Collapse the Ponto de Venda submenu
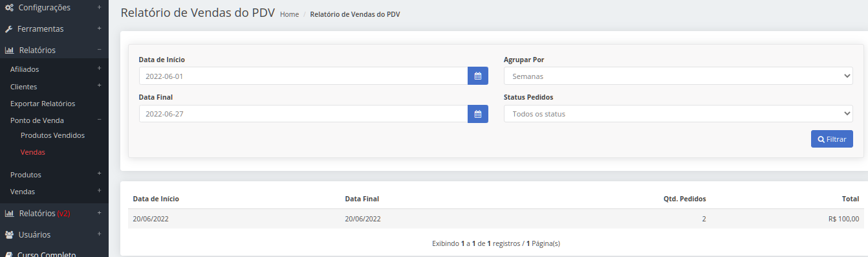Image resolution: width=868 pixels, height=257 pixels. tap(99, 120)
